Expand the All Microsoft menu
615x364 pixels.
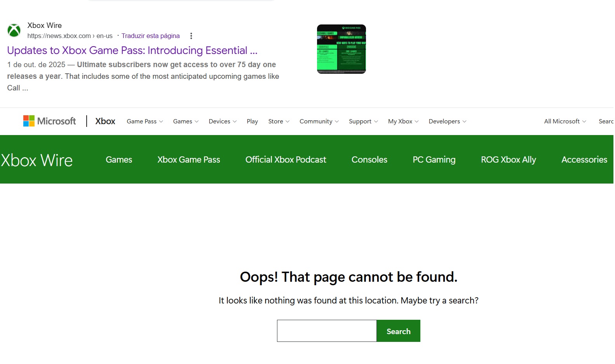coord(564,121)
